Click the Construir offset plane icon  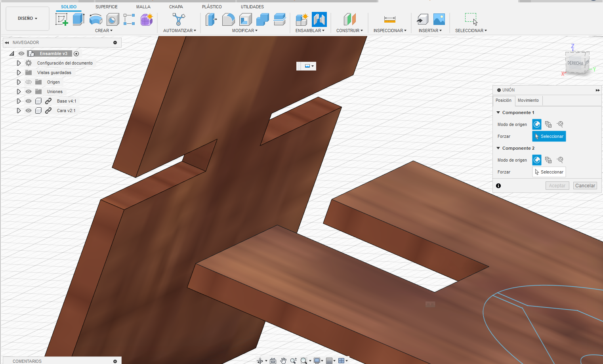[x=349, y=19]
